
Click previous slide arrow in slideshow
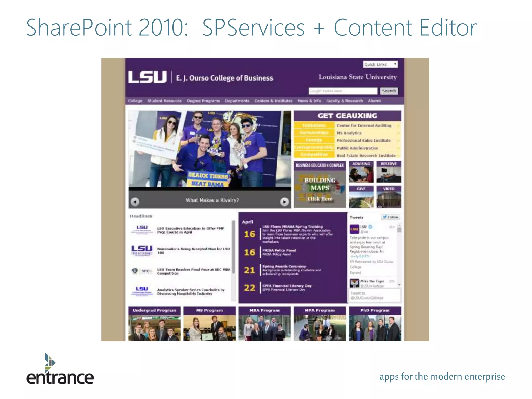click(135, 202)
